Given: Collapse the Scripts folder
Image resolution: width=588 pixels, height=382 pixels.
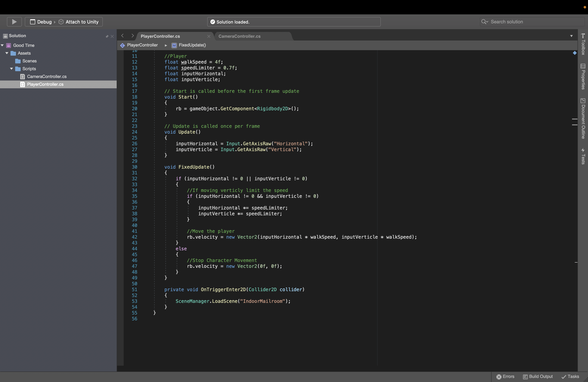Looking at the screenshot, I should (11, 69).
